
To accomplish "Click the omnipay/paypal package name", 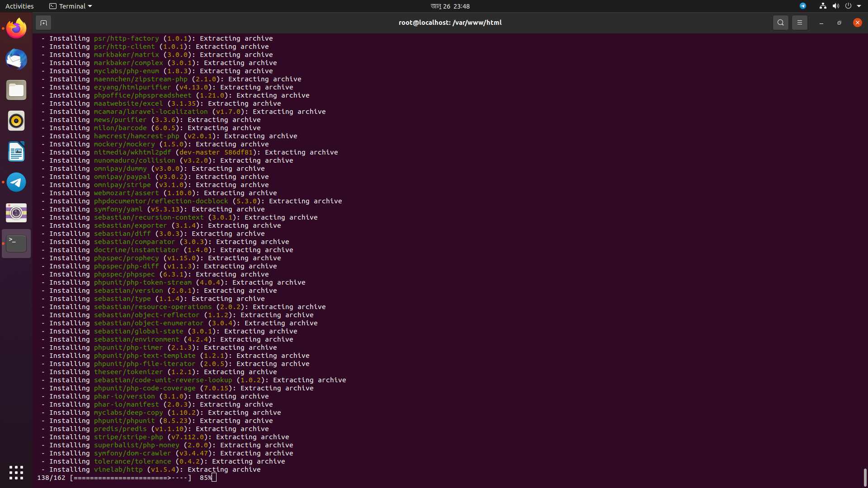I will (123, 177).
